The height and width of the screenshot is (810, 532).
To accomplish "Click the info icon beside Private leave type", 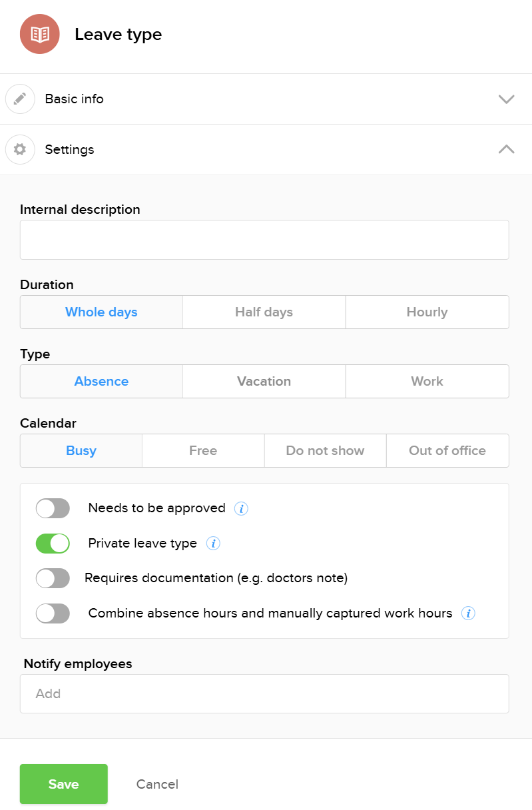I will pos(213,543).
